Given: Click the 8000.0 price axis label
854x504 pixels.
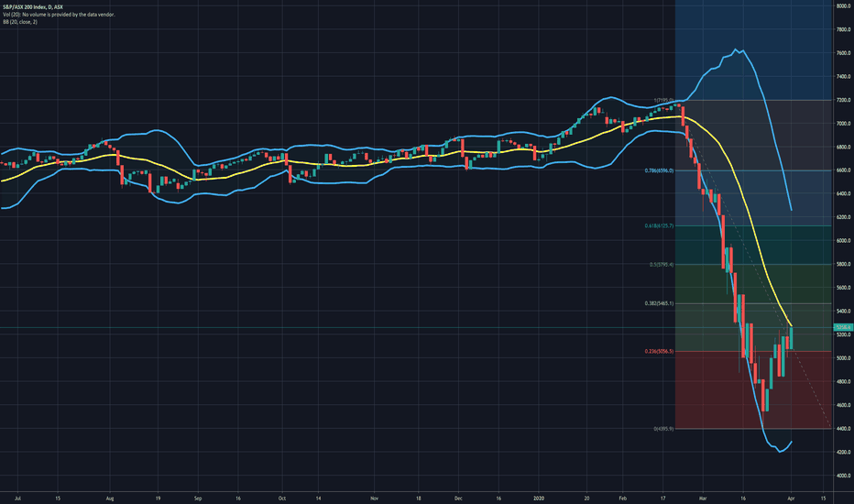Looking at the screenshot, I should 843,6.
